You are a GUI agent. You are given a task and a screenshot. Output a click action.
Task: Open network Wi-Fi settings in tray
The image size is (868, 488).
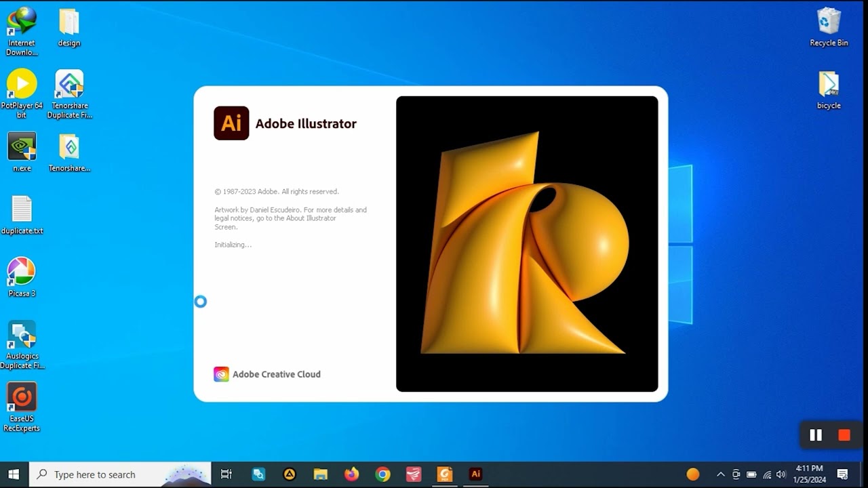click(767, 474)
